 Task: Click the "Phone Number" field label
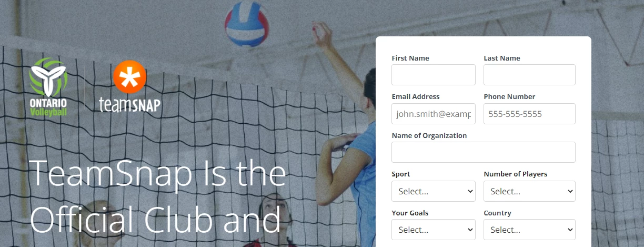pos(509,97)
